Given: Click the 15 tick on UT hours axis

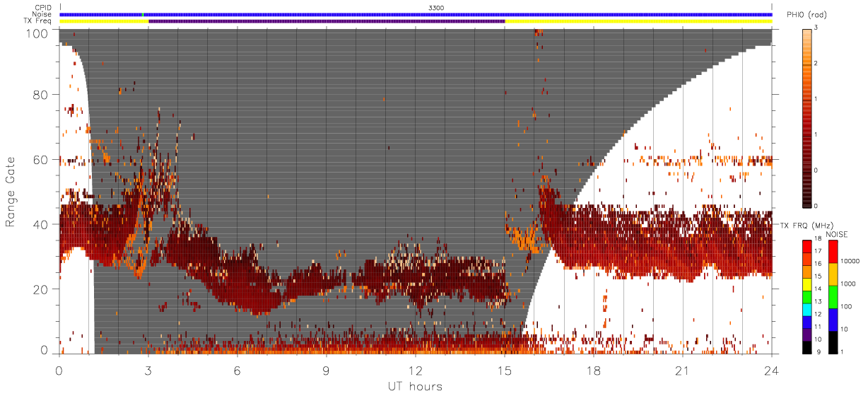Looking at the screenshot, I should point(505,370).
